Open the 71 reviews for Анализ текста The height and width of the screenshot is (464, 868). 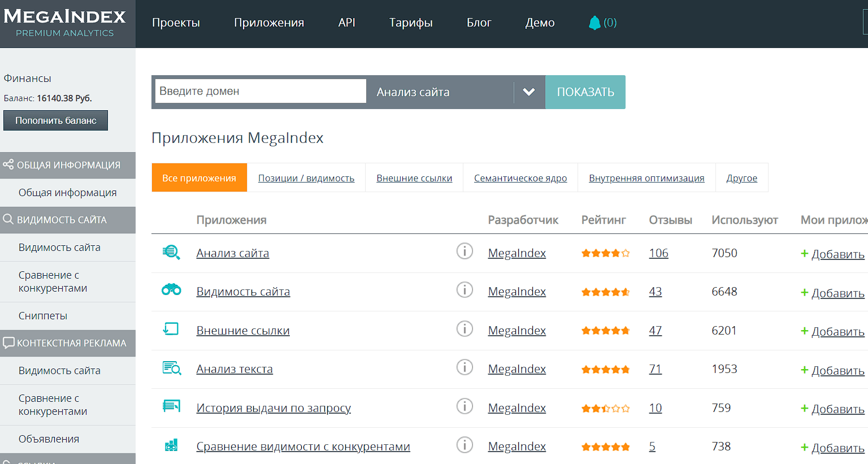tap(655, 369)
